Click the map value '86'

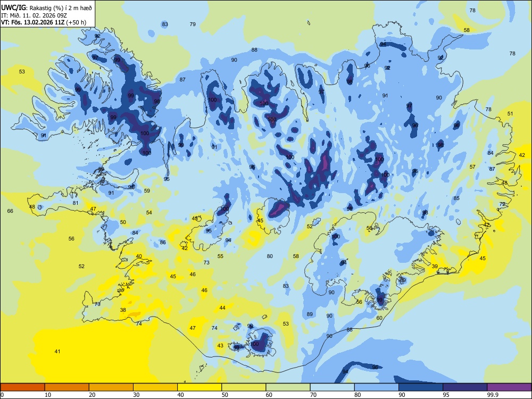pos(163,242)
